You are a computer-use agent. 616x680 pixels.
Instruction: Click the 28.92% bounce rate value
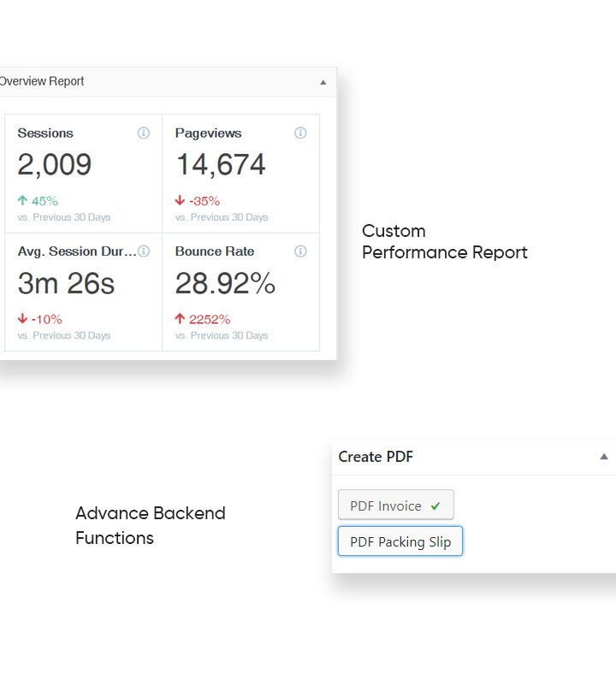225,283
